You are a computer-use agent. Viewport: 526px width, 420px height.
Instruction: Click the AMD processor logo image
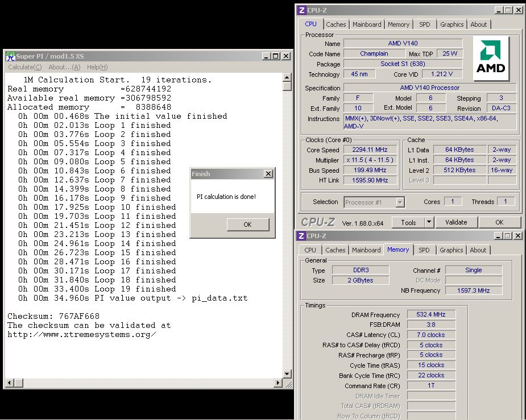(x=491, y=58)
